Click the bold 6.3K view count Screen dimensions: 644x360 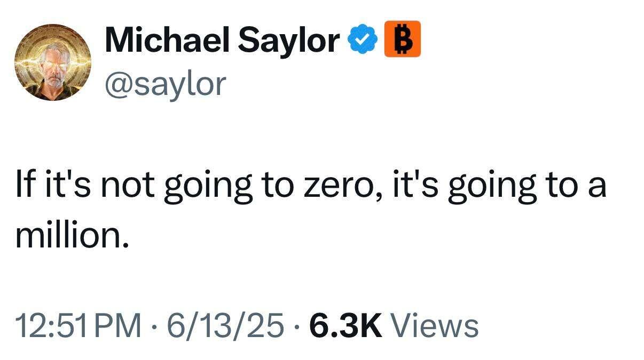pos(346,325)
